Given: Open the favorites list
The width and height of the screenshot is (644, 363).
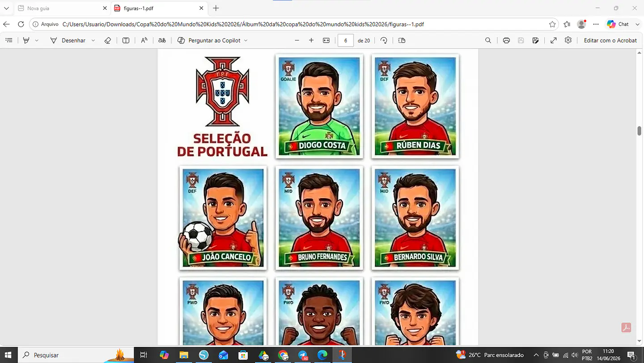Looking at the screenshot, I should coord(567,24).
